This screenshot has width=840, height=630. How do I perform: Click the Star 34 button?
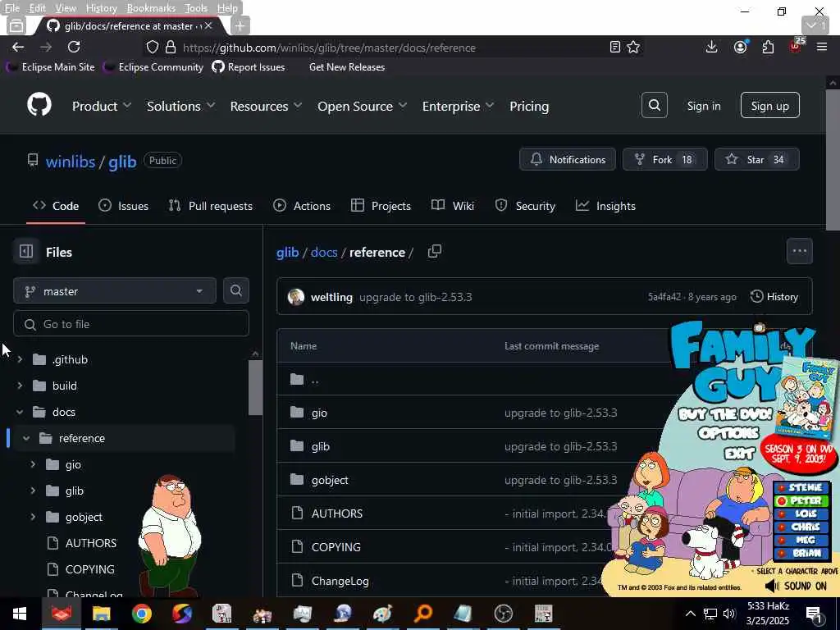[x=757, y=159]
